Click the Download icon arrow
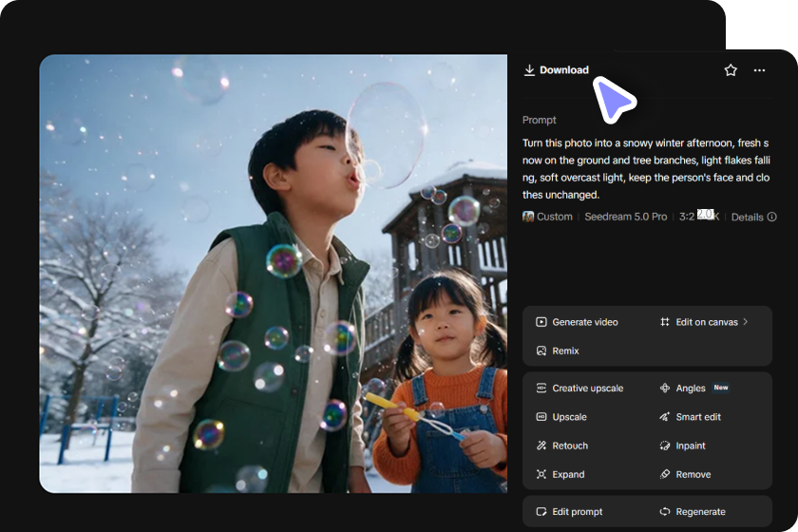 pyautogui.click(x=529, y=70)
